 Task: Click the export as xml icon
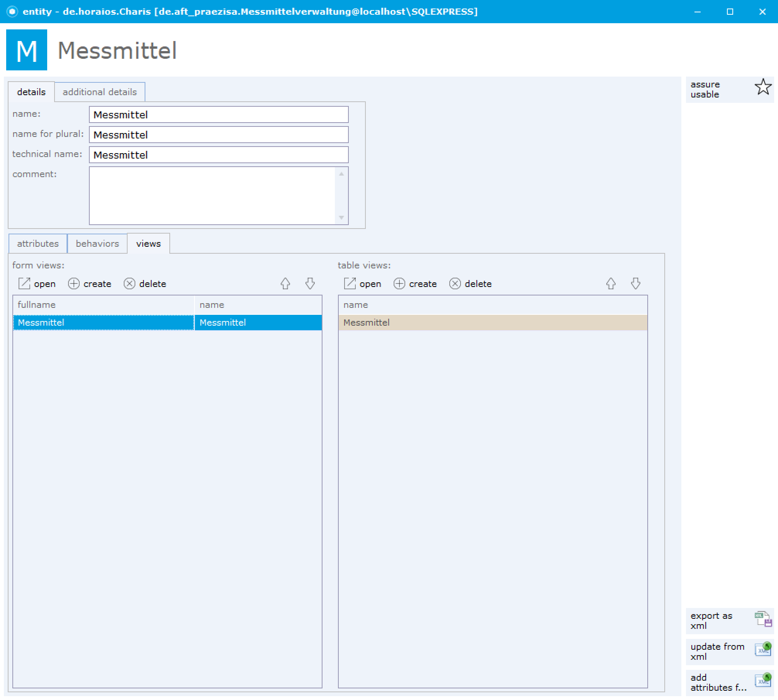(x=763, y=619)
